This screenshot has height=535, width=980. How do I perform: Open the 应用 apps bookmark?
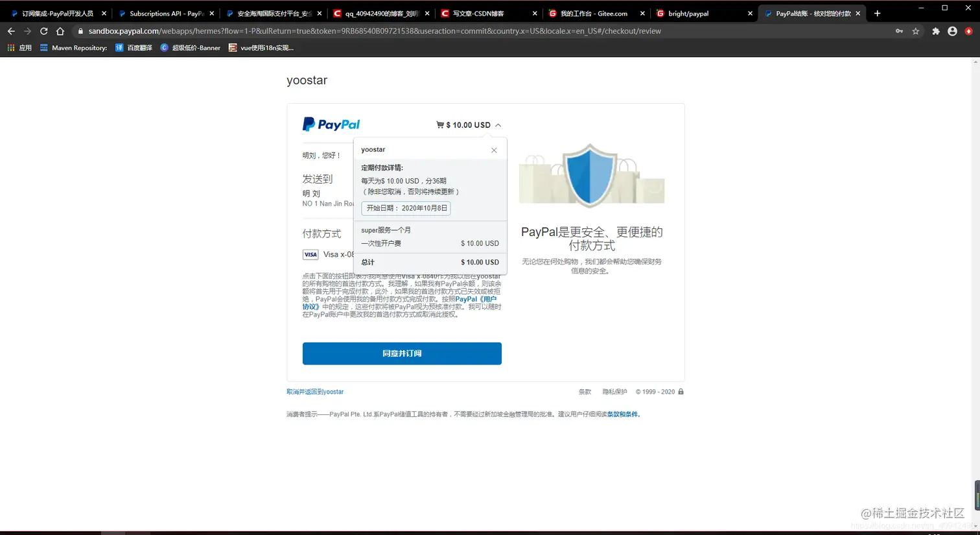pos(19,48)
